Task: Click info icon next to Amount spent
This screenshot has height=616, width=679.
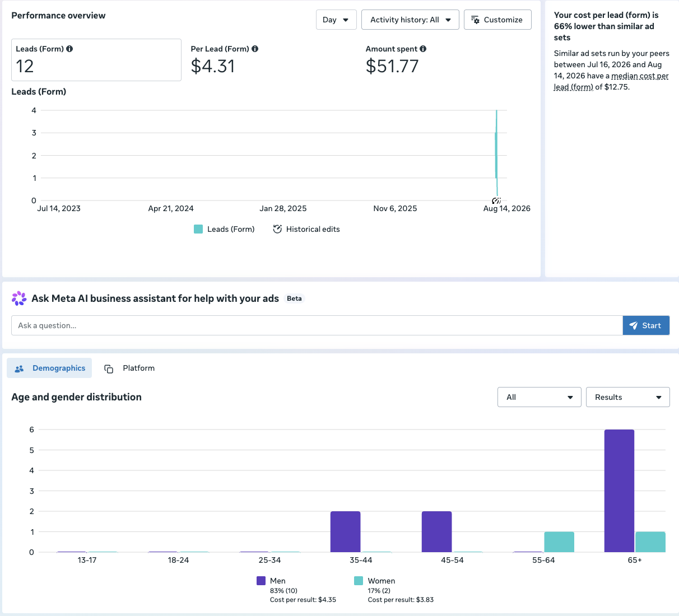Action: (x=423, y=49)
